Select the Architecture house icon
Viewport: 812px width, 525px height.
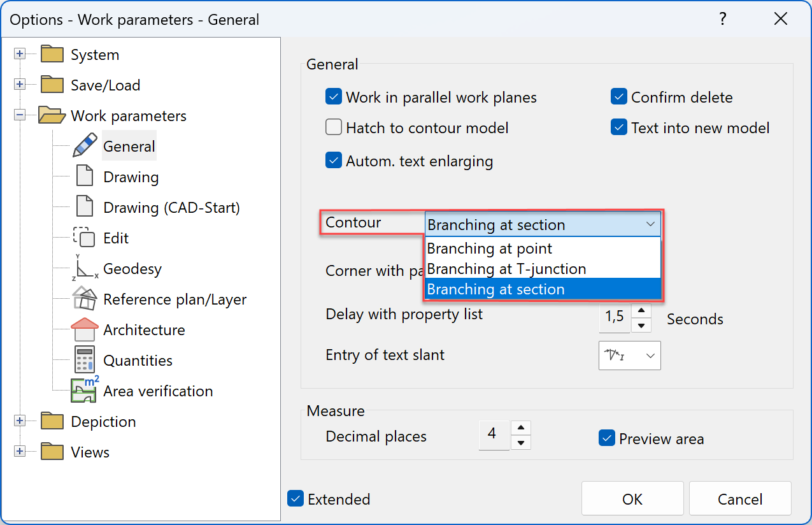[x=85, y=329]
